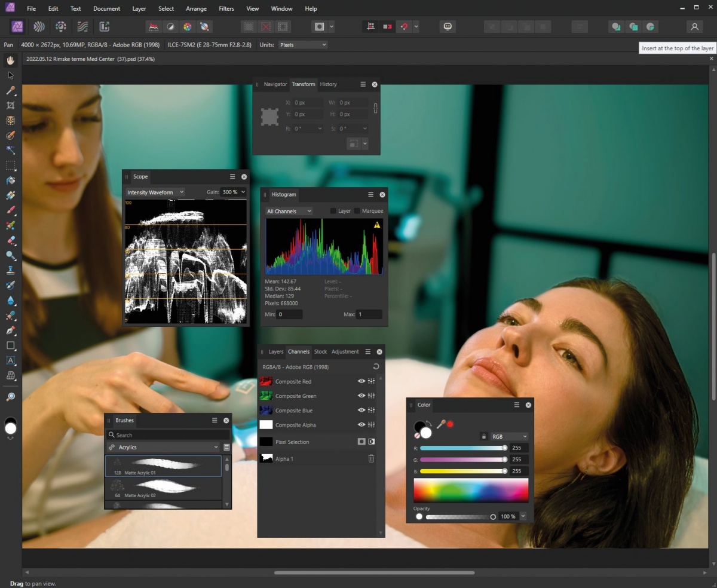Open the RGB color model dropdown
717x588 pixels.
click(509, 437)
